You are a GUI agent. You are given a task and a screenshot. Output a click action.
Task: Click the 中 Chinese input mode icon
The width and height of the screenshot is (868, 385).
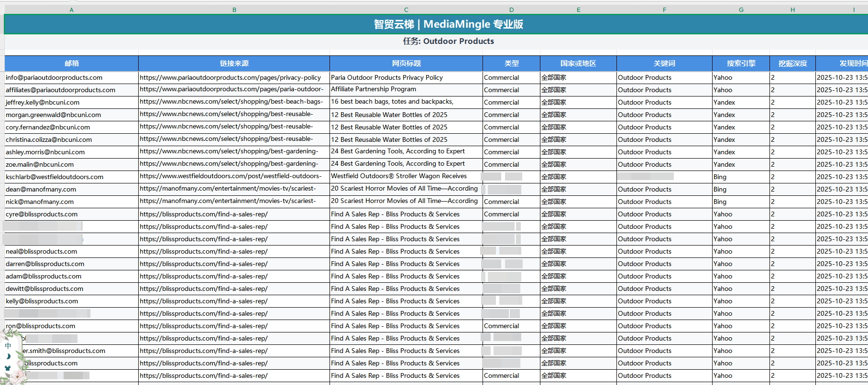pyautogui.click(x=8, y=345)
